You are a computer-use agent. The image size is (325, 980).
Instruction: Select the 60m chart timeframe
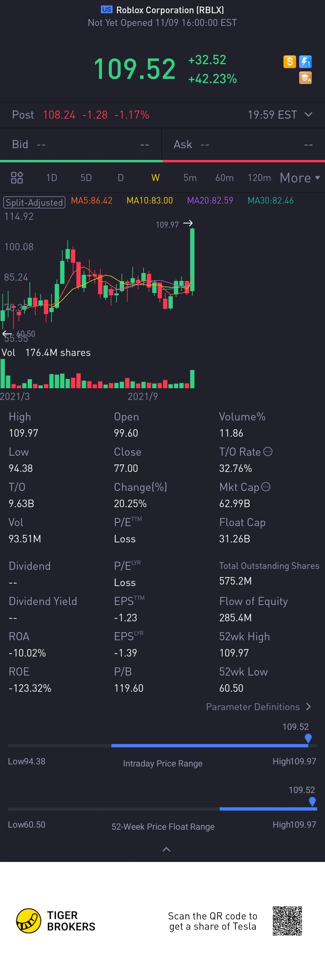click(x=224, y=178)
